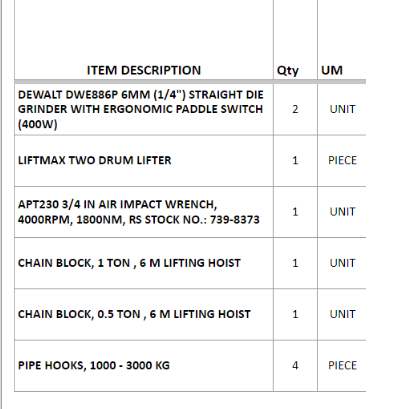This screenshot has height=409, width=396.
Task: Select the PIPE HOOKS, 1000 - 3000 KG cell
Action: (x=144, y=366)
